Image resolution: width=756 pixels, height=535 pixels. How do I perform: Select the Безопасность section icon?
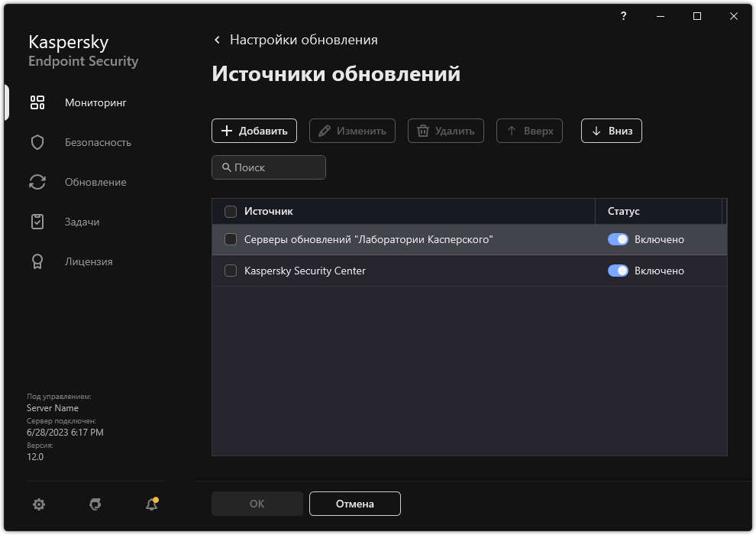(37, 141)
